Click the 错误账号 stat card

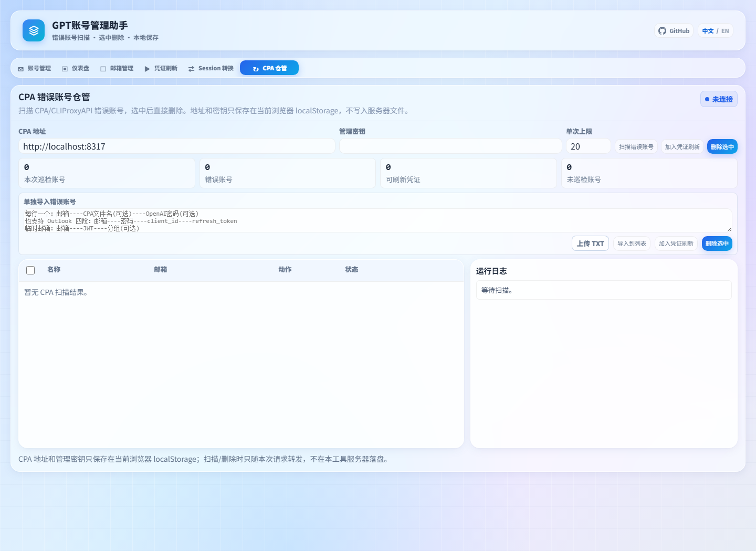[x=288, y=173]
